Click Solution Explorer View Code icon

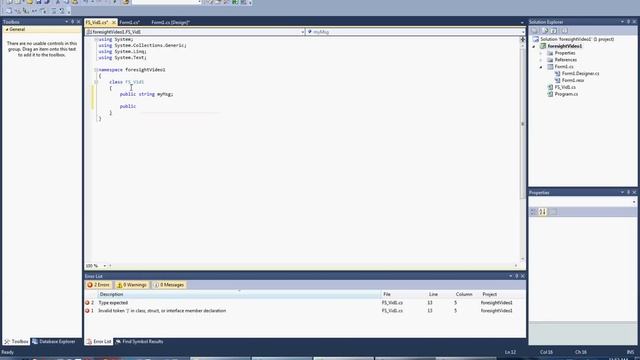(564, 31)
